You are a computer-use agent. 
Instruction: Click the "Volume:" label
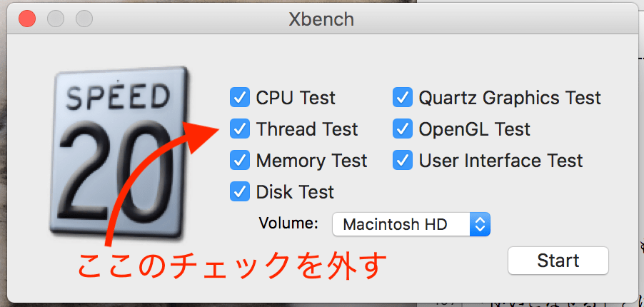tap(288, 223)
